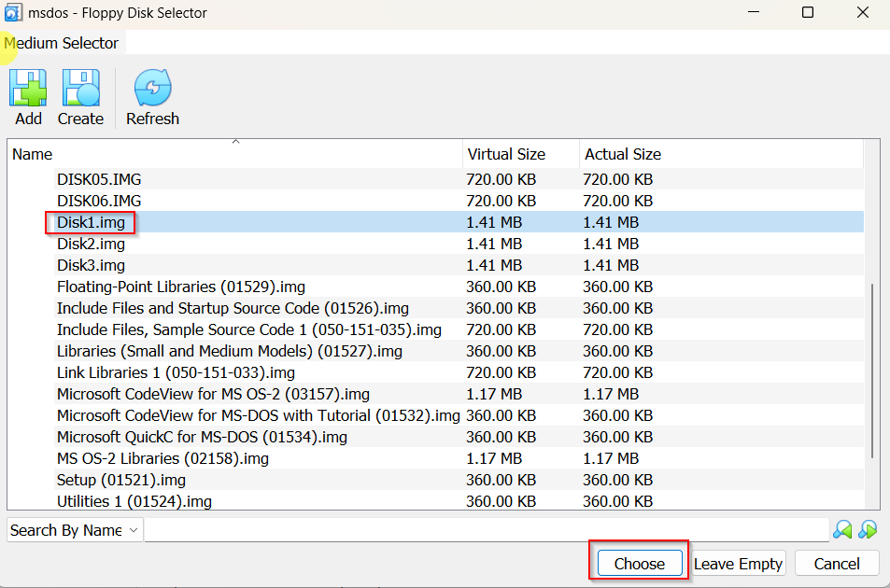Click the VirtualBox title bar icon
Viewport: 890px width, 588px height.
[13, 13]
